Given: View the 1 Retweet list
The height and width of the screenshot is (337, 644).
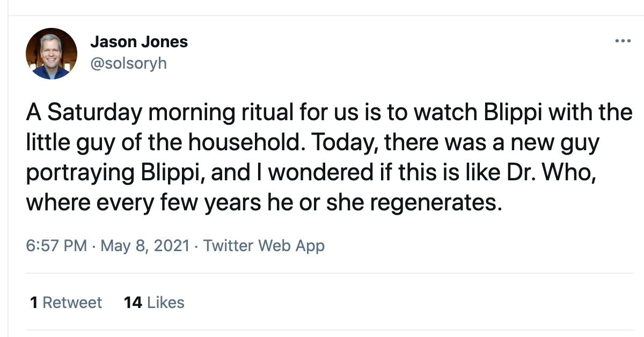Looking at the screenshot, I should 66,303.
